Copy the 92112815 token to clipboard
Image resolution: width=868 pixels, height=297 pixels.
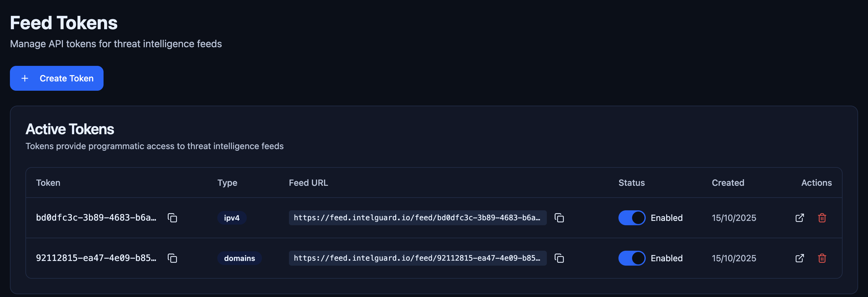point(173,258)
